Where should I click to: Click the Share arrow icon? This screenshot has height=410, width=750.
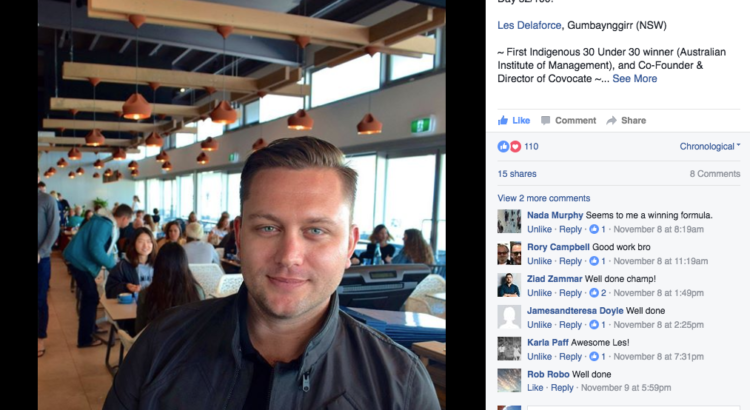coord(611,121)
